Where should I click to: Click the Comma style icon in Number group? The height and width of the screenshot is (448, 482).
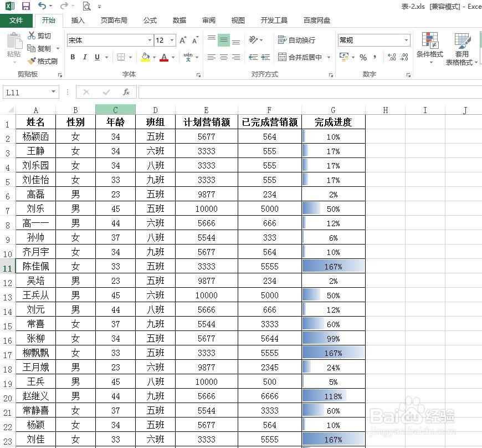coord(373,57)
